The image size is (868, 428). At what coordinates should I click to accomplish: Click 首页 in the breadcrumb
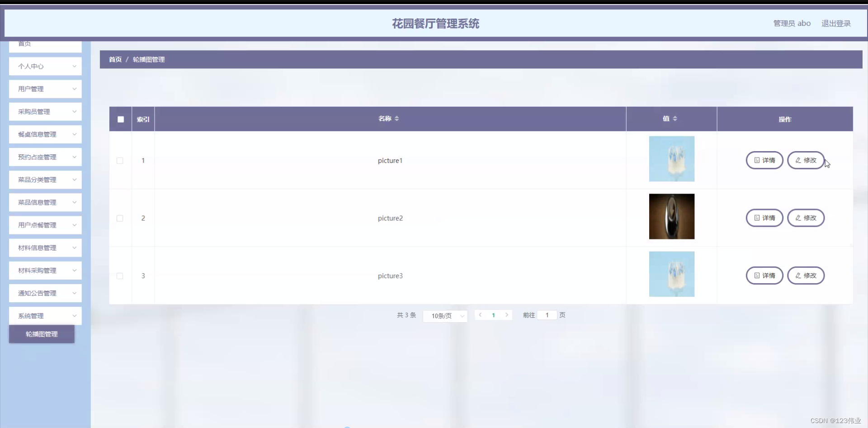[115, 59]
